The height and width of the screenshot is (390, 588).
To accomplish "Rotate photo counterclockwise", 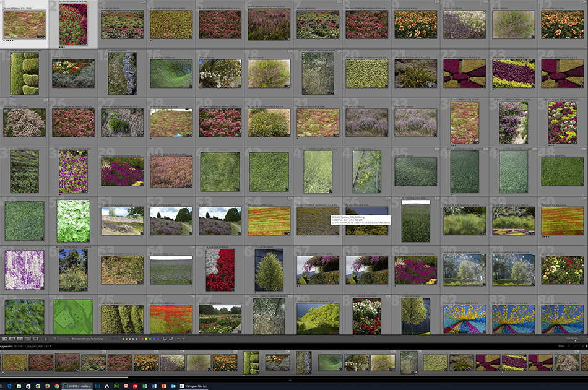I will pos(164,339).
